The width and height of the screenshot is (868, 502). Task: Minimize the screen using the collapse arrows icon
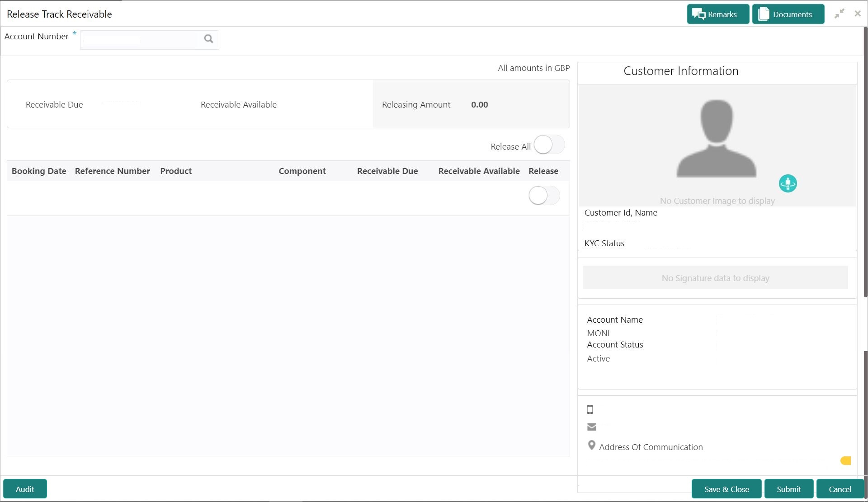(x=840, y=14)
